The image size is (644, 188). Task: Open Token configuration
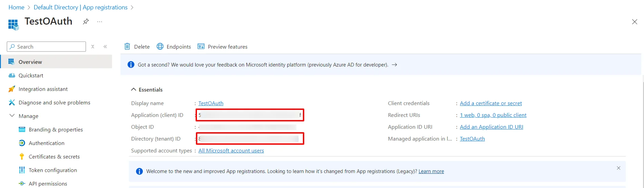click(53, 170)
